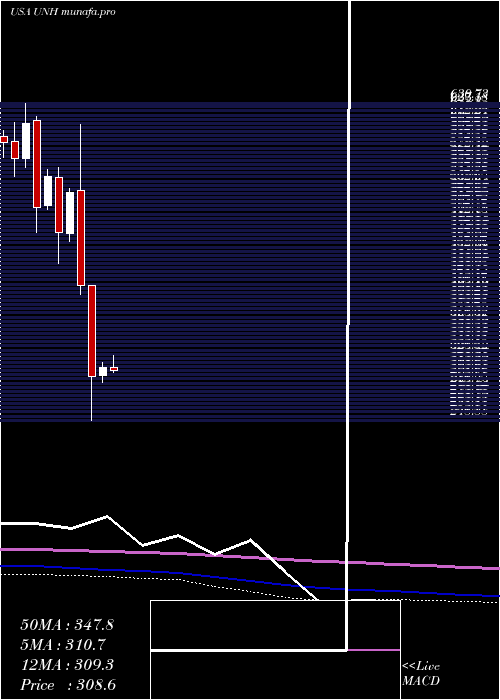This screenshot has width=500, height=700.
Task: Click the last small red candlestick
Action: (x=114, y=369)
